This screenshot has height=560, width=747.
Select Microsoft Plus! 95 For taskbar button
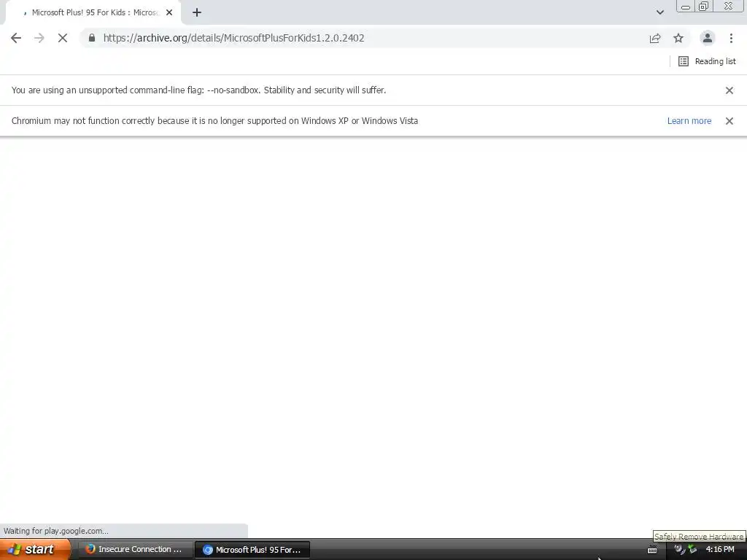(x=253, y=550)
